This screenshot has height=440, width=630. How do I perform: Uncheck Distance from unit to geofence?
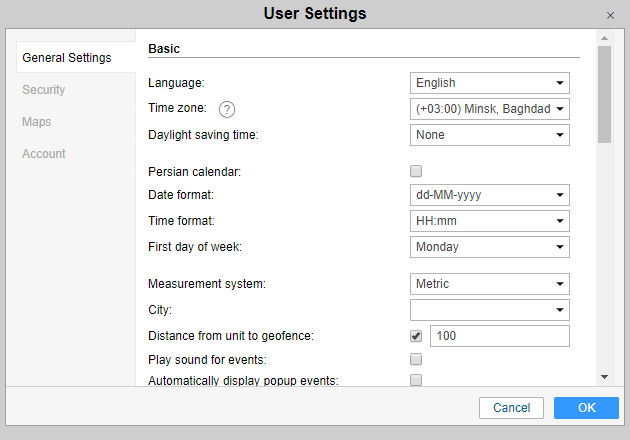point(416,336)
